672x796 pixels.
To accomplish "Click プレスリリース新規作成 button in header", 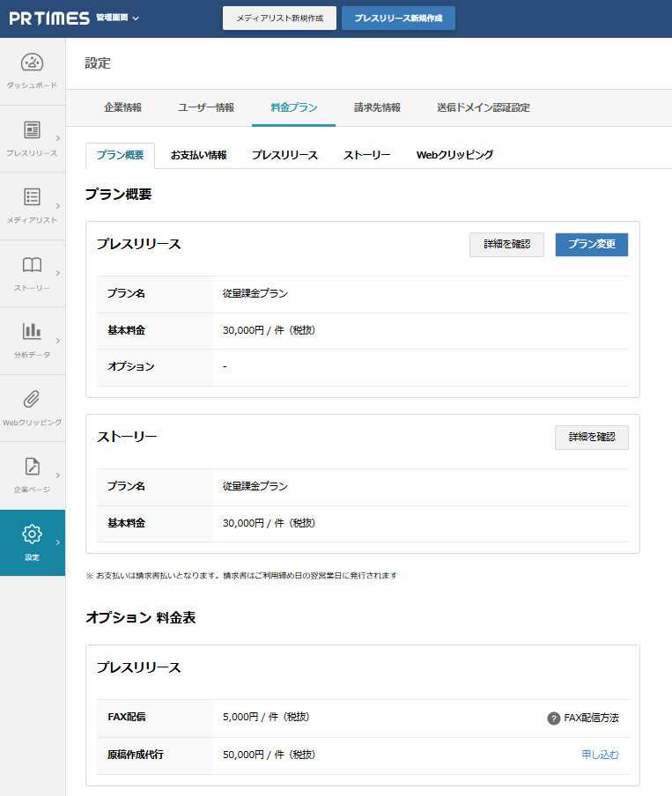I will 398,18.
